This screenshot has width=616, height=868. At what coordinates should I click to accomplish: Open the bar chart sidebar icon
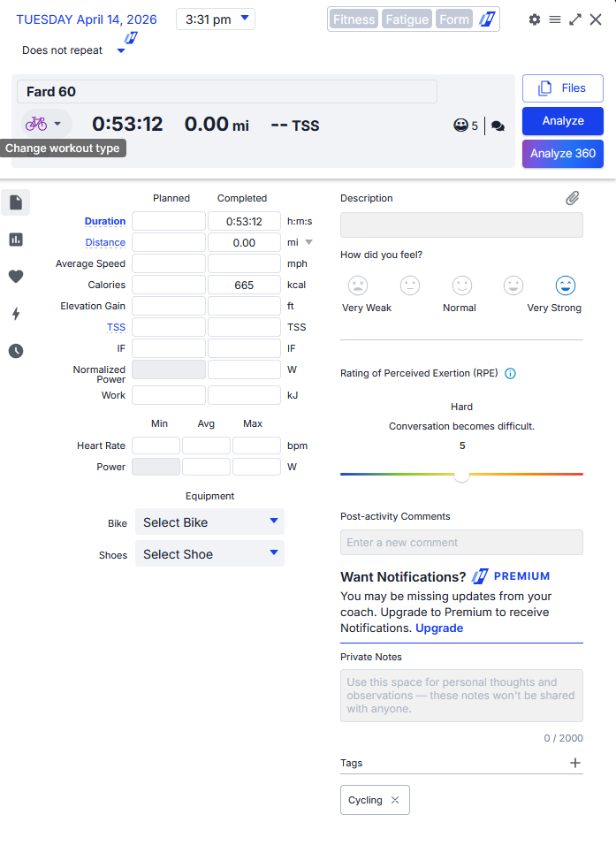click(x=16, y=240)
